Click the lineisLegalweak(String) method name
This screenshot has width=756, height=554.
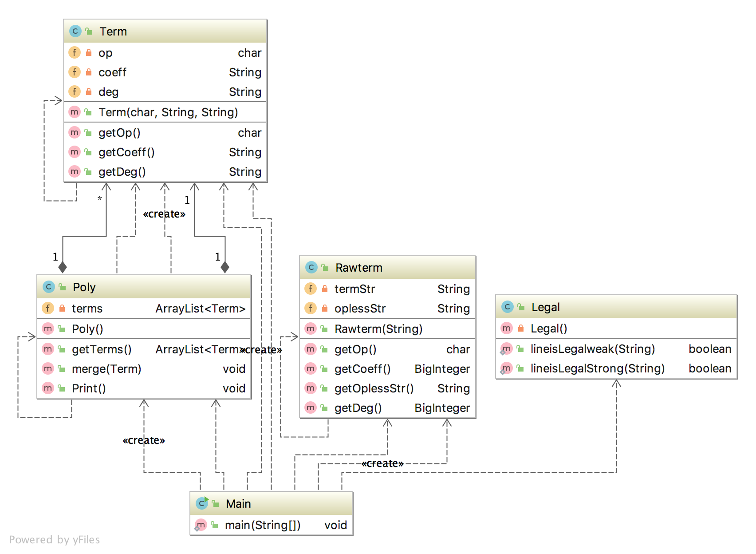[x=593, y=349]
